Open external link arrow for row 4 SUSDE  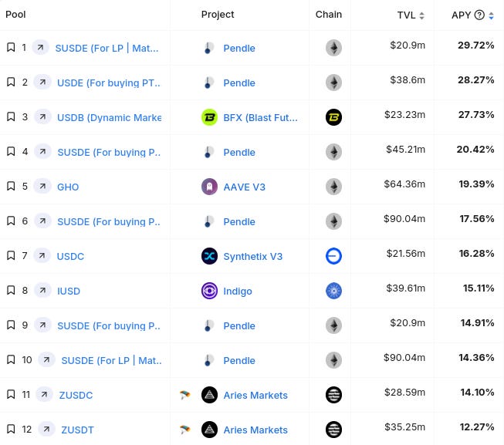pyautogui.click(x=42, y=151)
